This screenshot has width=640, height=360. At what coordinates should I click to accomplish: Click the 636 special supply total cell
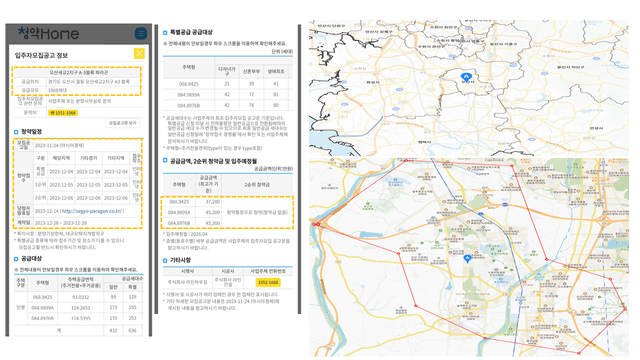pyautogui.click(x=132, y=330)
